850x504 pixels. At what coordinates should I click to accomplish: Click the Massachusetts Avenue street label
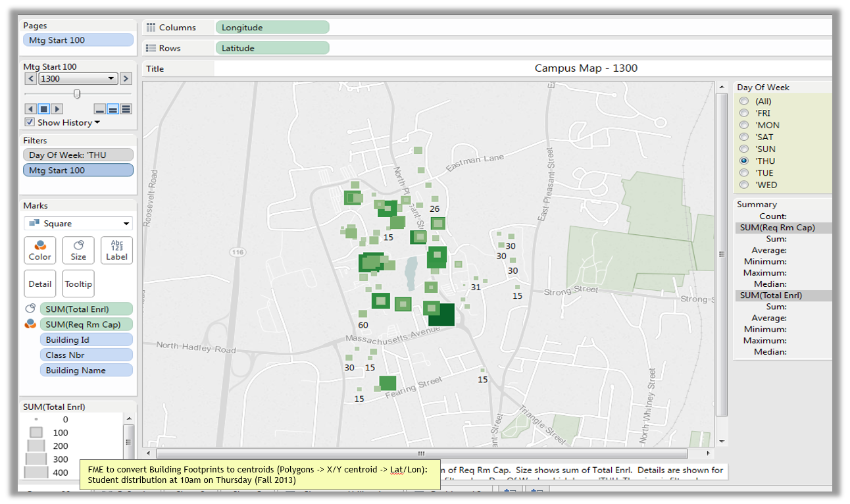(x=393, y=336)
